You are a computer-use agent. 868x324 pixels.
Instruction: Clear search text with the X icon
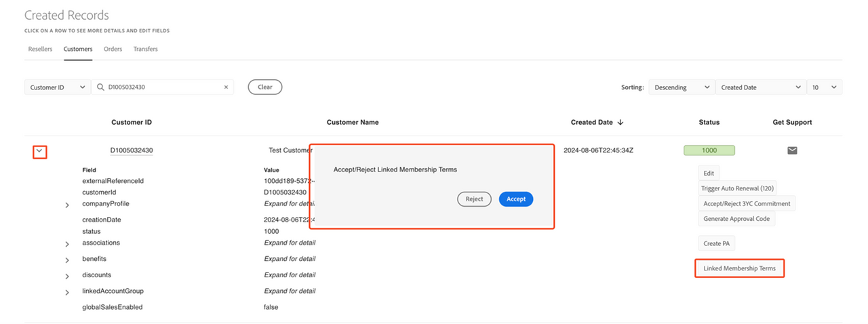point(226,87)
